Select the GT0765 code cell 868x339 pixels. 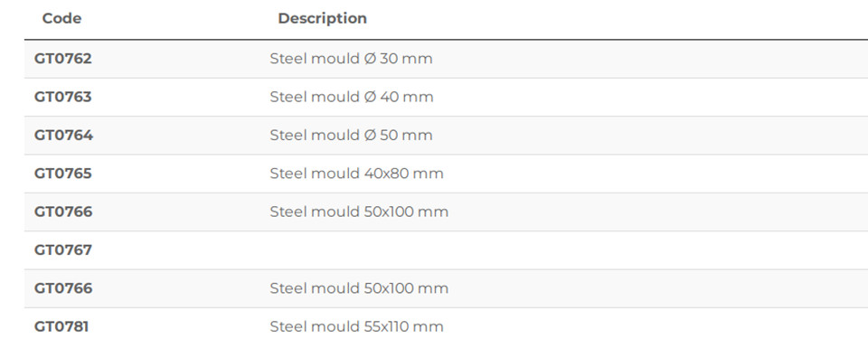point(63,174)
